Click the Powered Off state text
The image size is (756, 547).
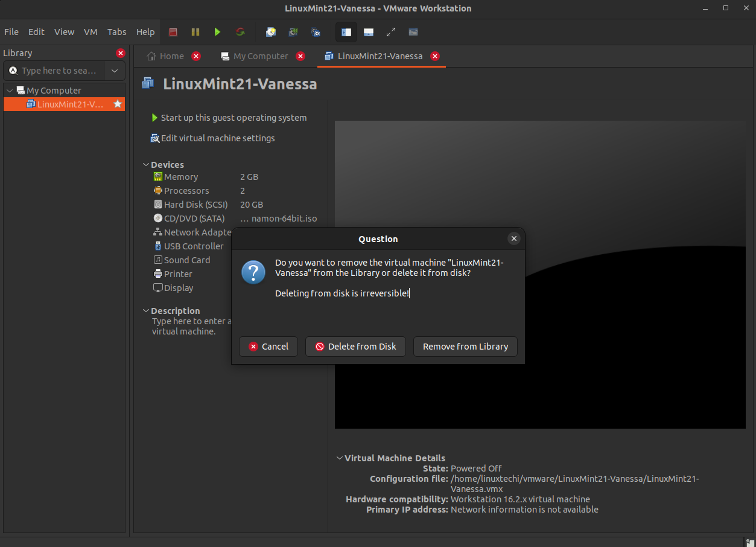(x=476, y=469)
